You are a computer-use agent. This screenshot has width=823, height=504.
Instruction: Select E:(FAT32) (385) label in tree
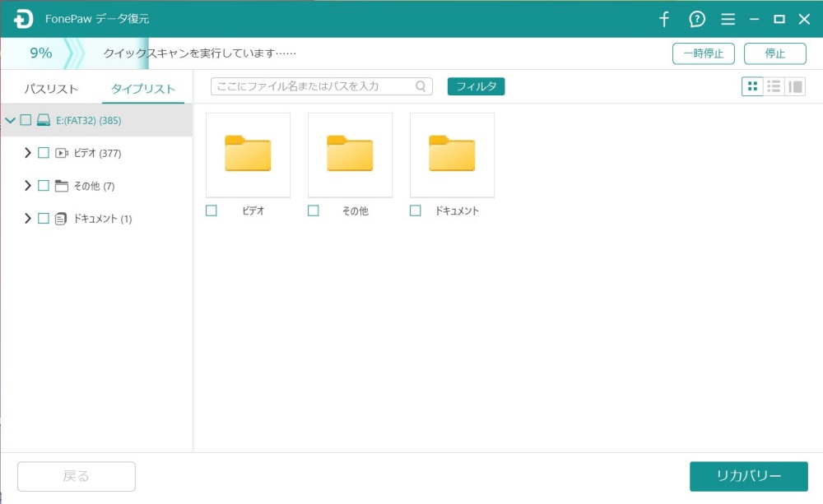89,121
